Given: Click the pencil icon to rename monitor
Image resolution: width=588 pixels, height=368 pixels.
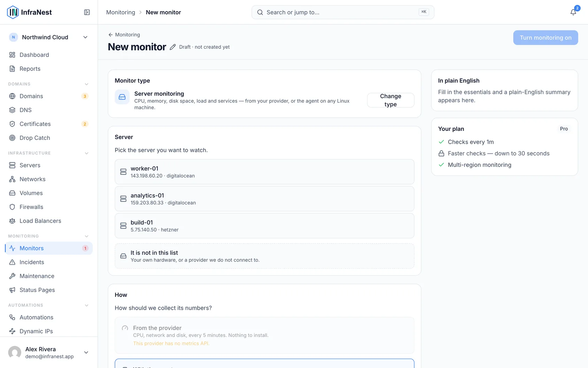Looking at the screenshot, I should coord(173,47).
